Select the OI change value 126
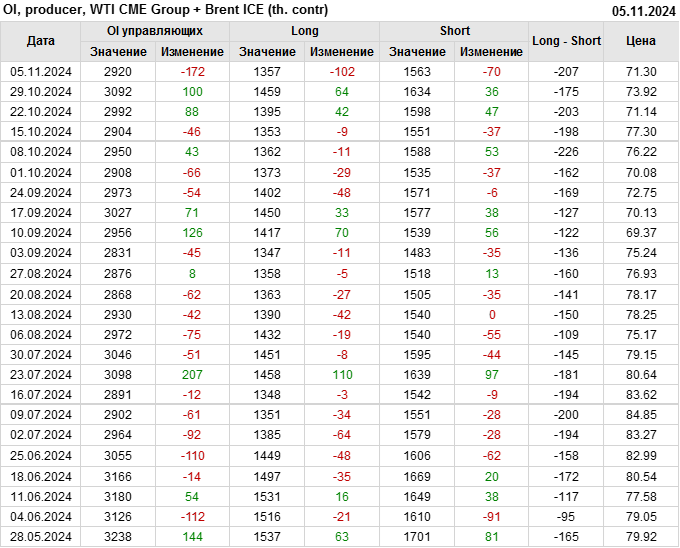This screenshot has height=548, width=680. [192, 232]
